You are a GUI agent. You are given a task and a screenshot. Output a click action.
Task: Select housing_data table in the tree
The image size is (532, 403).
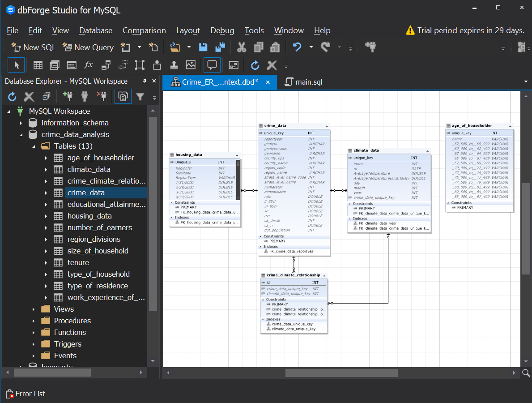click(89, 216)
